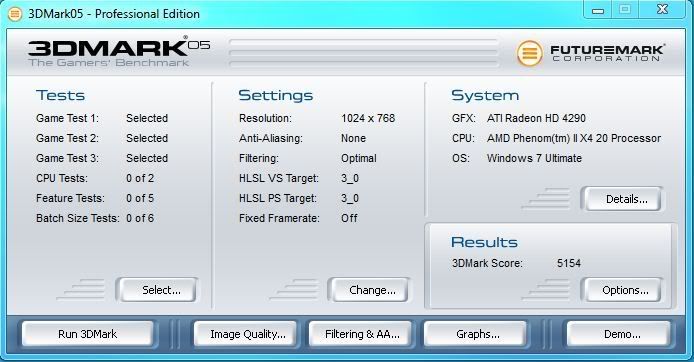The width and height of the screenshot is (694, 362).
Task: Click the Feature Tests value 0 of 5
Action: [140, 198]
